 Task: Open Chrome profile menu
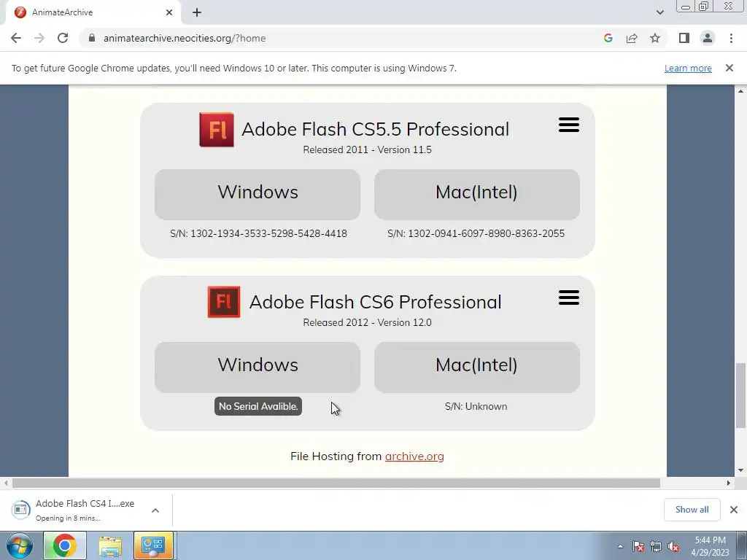(x=708, y=38)
